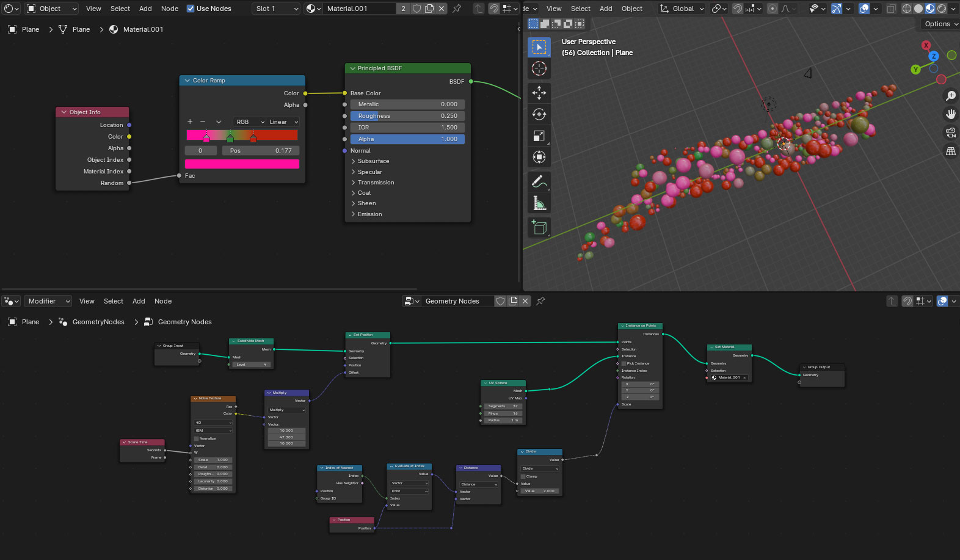Image resolution: width=960 pixels, height=560 pixels.
Task: Click the zoom viewport magnifier icon
Action: click(x=951, y=96)
